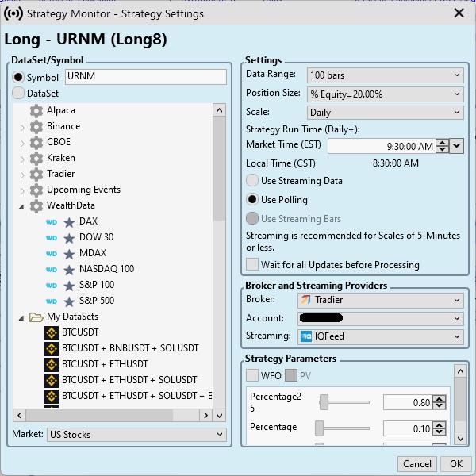Click the Percentage slider handle
Screen dimensions: 476x476
(320, 428)
